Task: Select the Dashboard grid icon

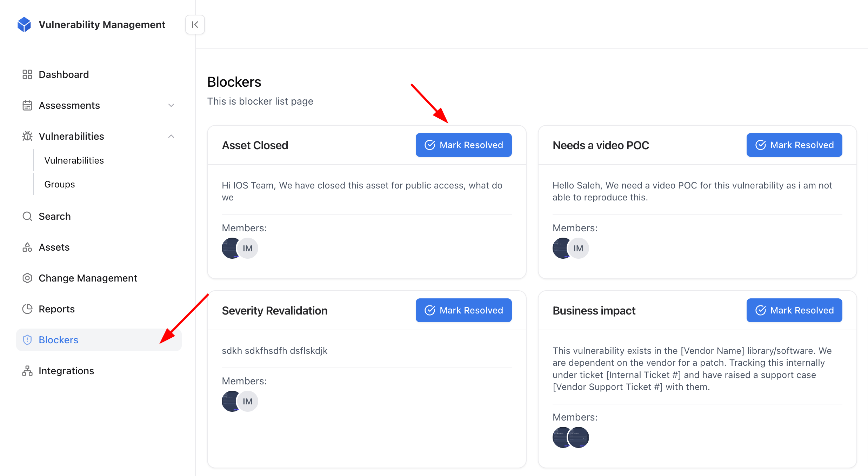Action: pos(27,74)
